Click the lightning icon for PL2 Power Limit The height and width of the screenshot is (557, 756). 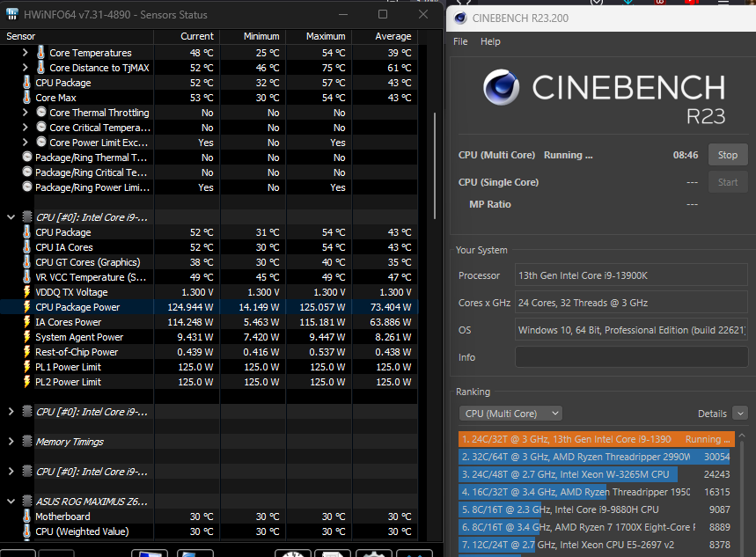(x=27, y=381)
